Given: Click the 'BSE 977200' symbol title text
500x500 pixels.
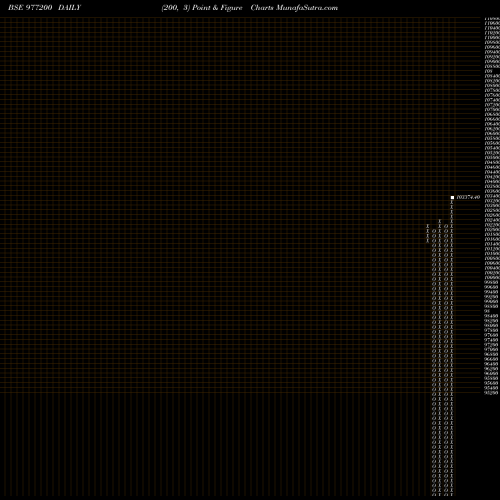Looking at the screenshot, I should pos(30,8).
